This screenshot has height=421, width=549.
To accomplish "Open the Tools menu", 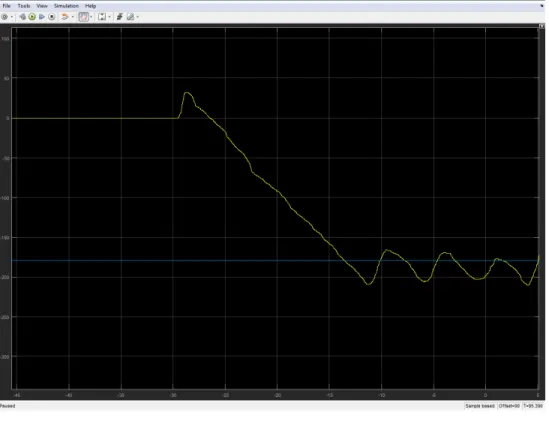I will [x=24, y=6].
